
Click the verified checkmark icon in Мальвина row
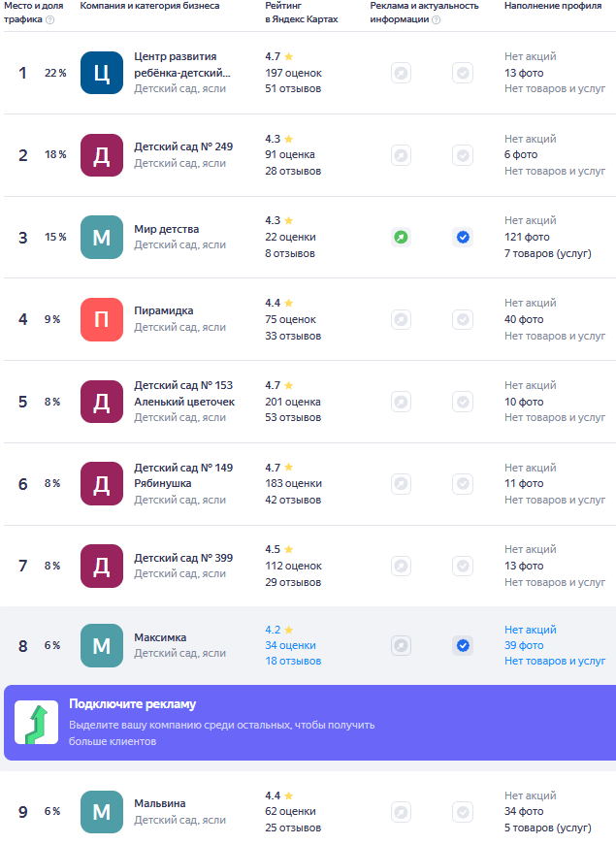[x=463, y=812]
